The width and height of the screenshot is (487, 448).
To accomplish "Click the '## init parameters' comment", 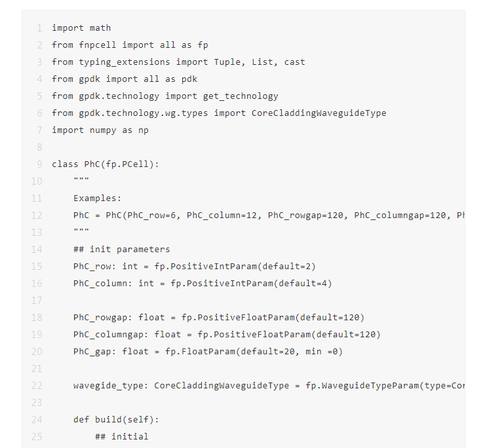I will [122, 250].
